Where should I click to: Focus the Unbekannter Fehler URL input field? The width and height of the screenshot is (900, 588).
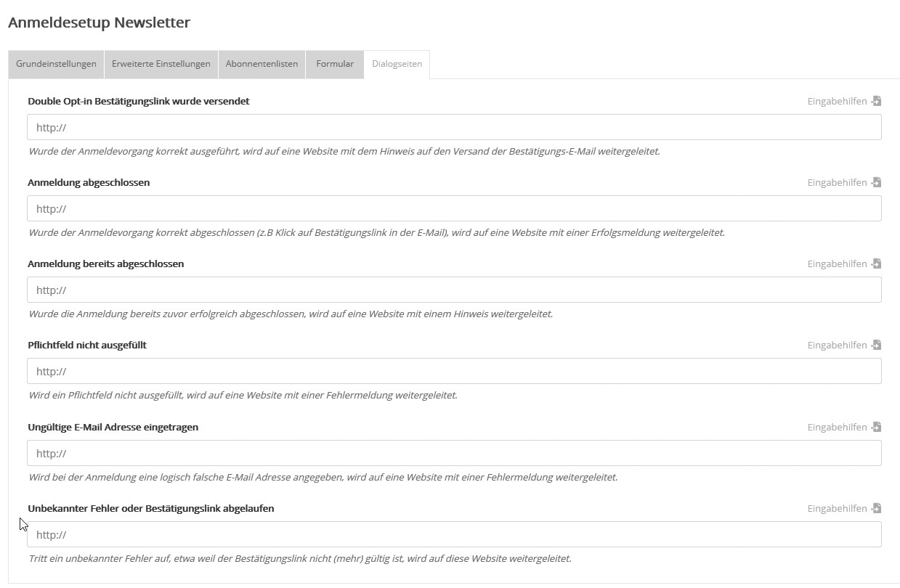[x=454, y=534]
